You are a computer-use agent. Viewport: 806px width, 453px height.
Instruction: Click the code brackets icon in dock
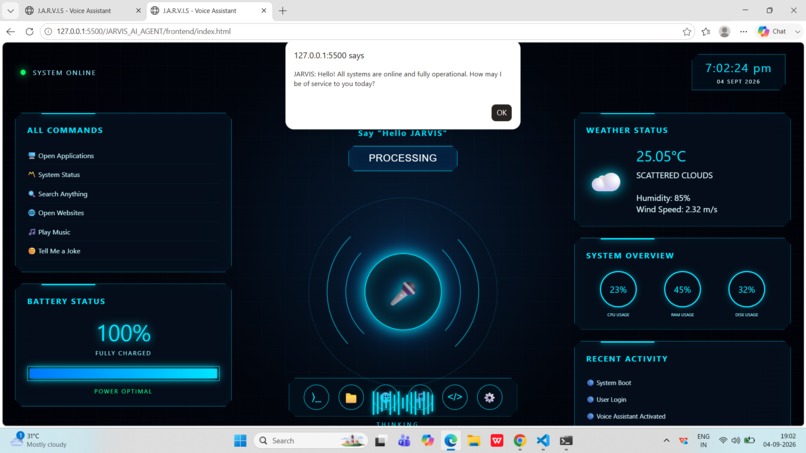[455, 397]
